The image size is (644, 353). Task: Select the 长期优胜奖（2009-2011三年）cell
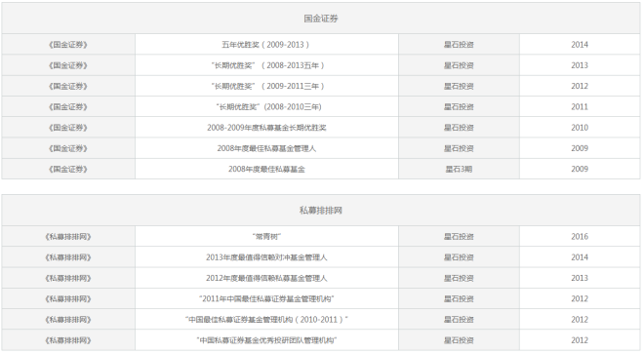tap(266, 86)
